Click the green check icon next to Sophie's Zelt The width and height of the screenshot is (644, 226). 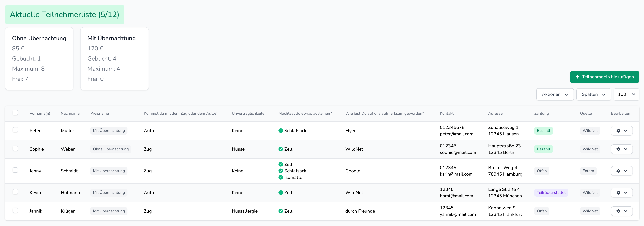[281, 149]
